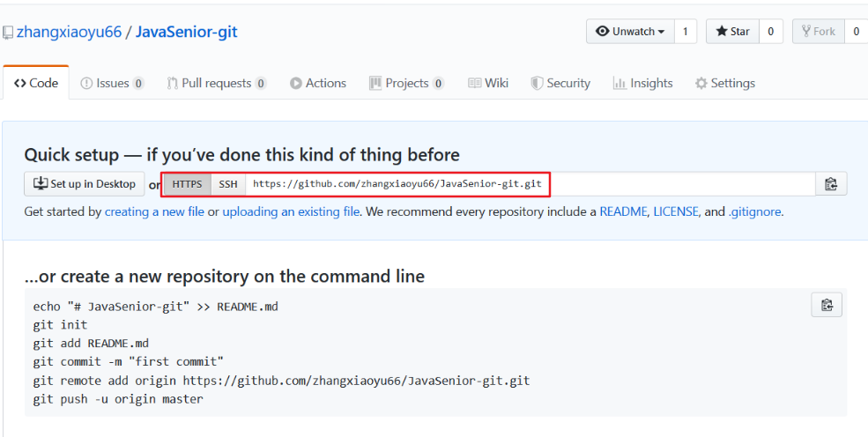This screenshot has height=437, width=868.
Task: Click the 'creating a new file' link
Action: (x=154, y=211)
